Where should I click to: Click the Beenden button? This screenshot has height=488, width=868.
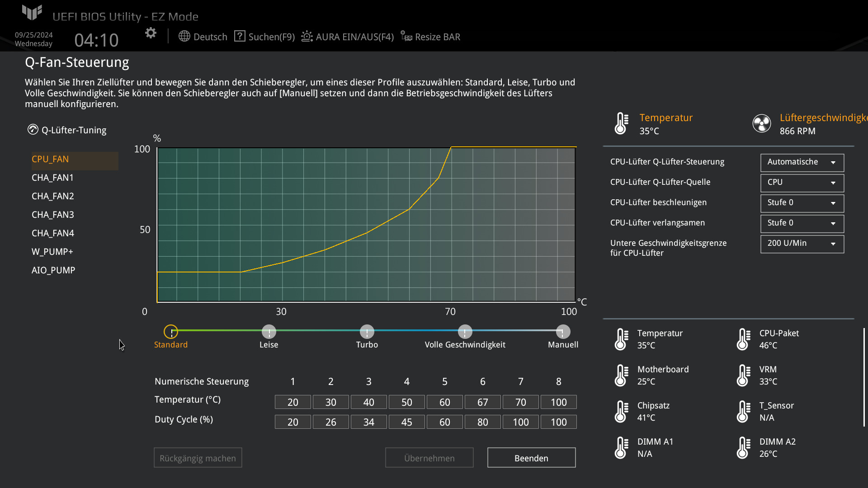[x=531, y=458]
